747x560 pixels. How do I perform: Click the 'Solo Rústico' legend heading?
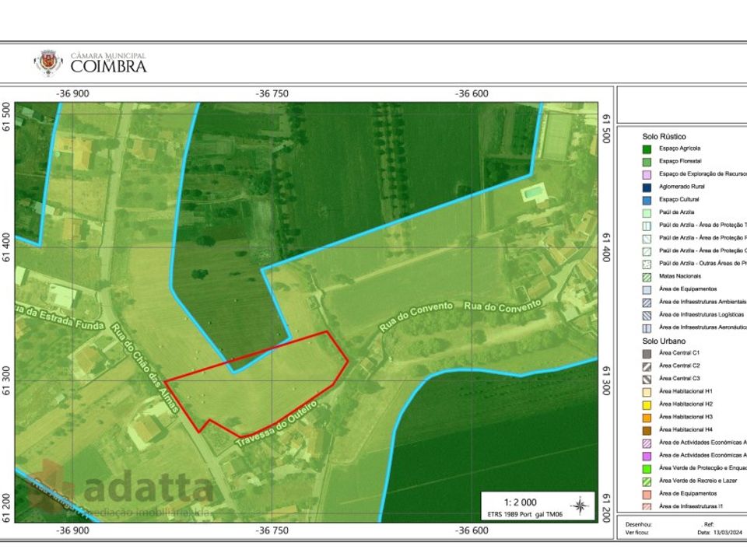point(664,137)
